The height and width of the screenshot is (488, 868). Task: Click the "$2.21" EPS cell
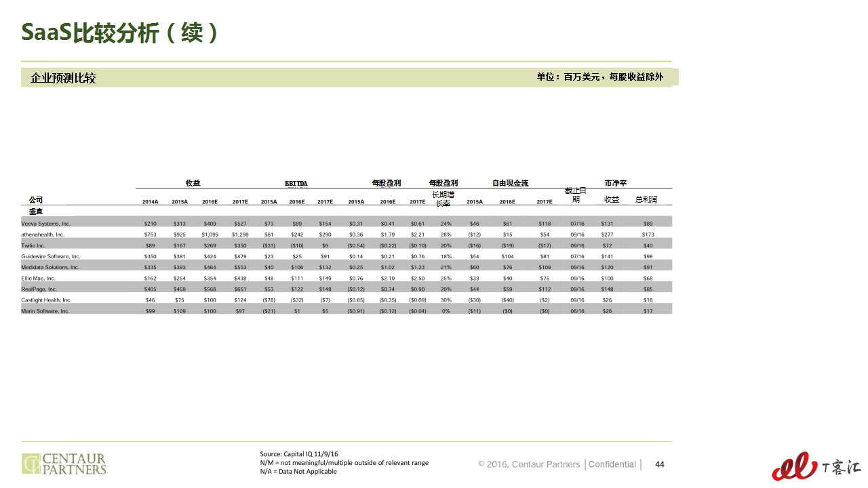(418, 235)
